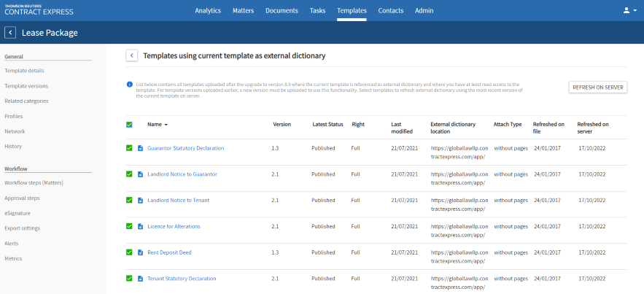The width and height of the screenshot is (644, 294).
Task: Click the Latest Status column header
Action: point(327,125)
